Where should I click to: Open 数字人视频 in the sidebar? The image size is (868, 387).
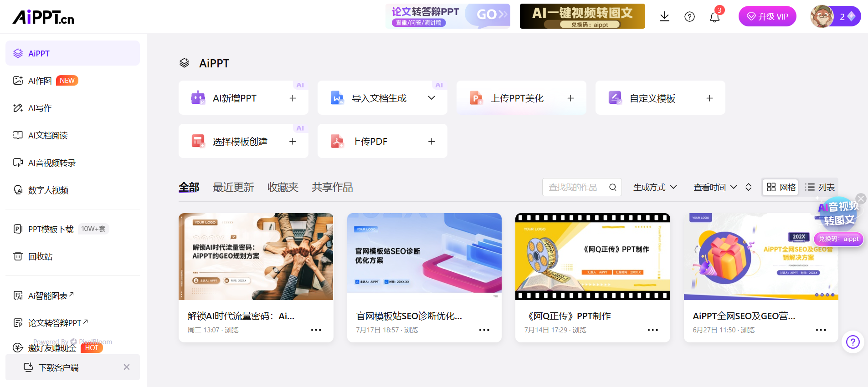coord(72,190)
